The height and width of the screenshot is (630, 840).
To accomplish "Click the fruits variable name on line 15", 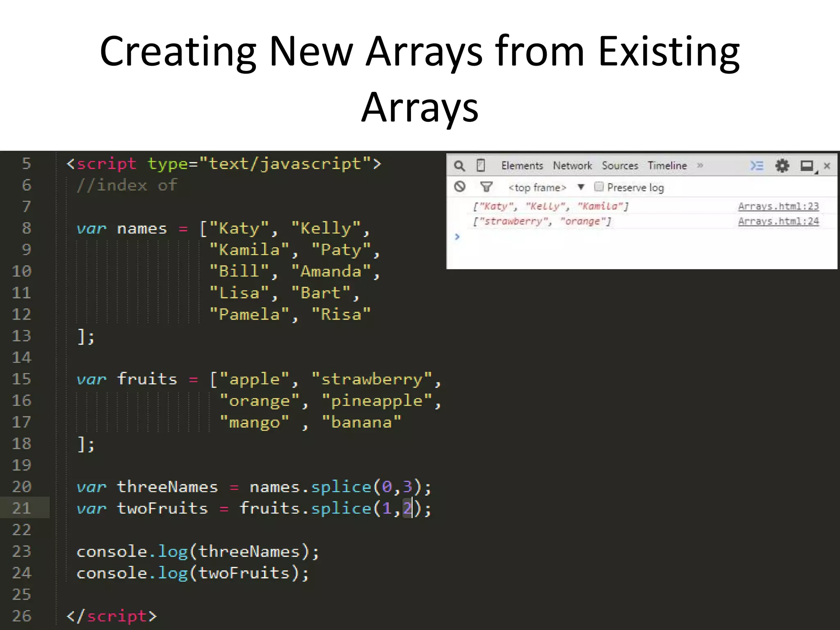I will click(x=147, y=379).
